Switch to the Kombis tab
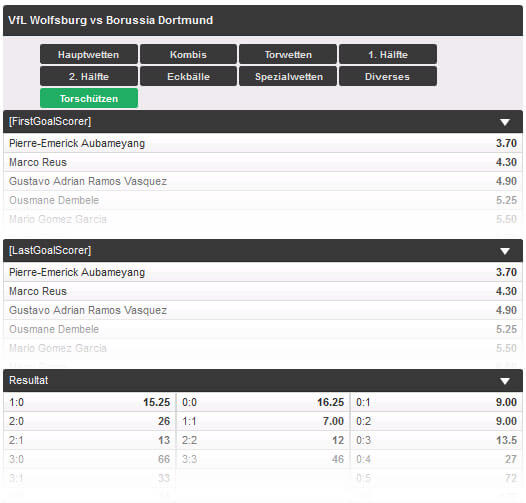This screenshot has width=526, height=503. (188, 54)
